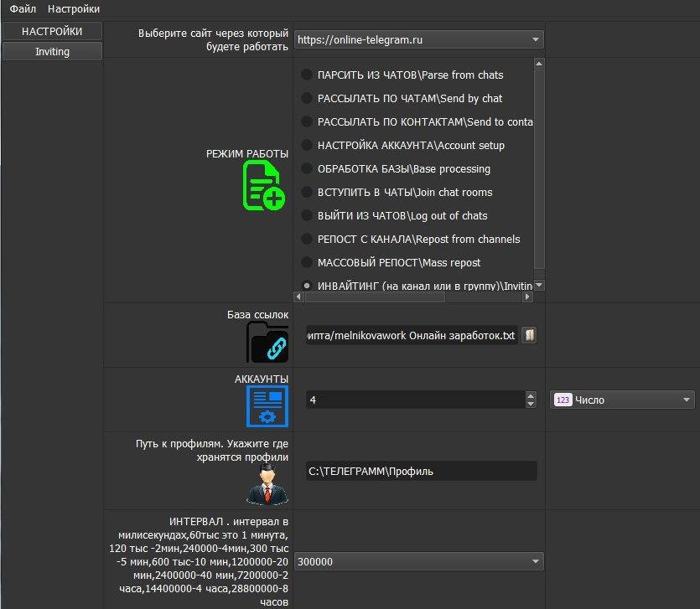Select Base processing mode
This screenshot has width=700, height=609.
point(307,168)
